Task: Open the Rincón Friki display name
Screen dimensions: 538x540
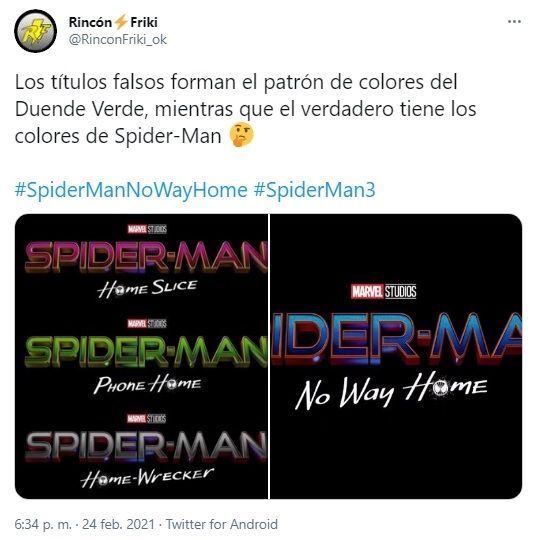Action: (113, 22)
